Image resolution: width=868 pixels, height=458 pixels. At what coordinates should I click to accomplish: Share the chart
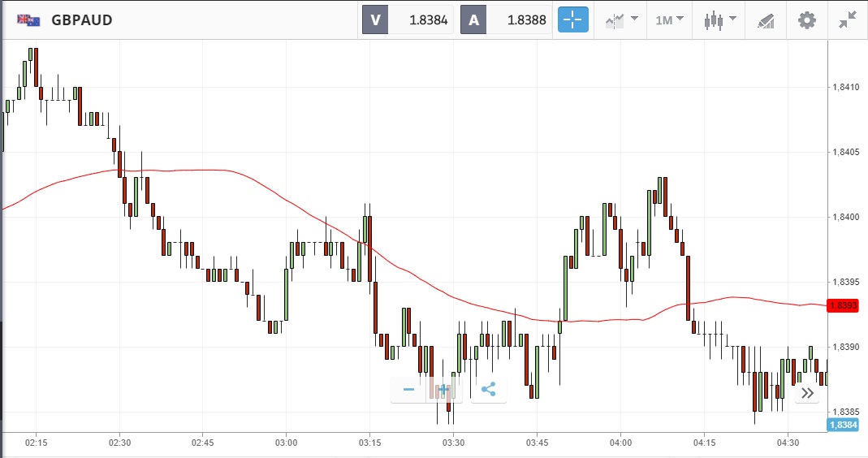coord(488,390)
